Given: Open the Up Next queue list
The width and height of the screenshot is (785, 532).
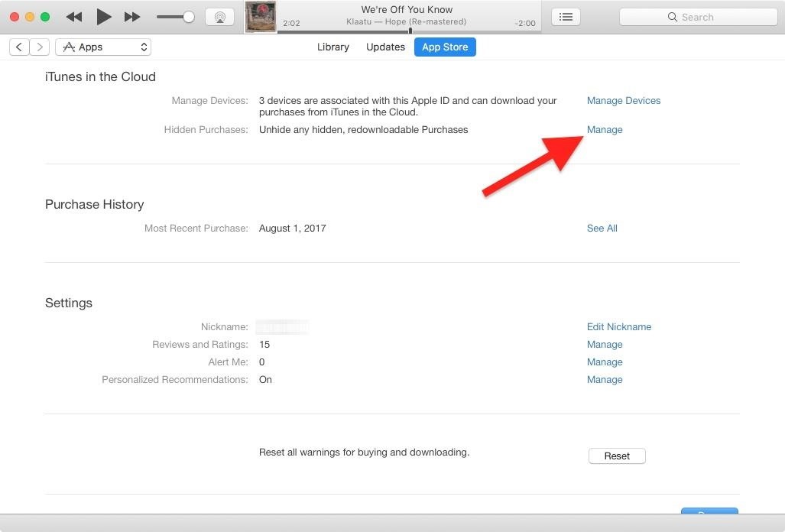Looking at the screenshot, I should pos(566,16).
